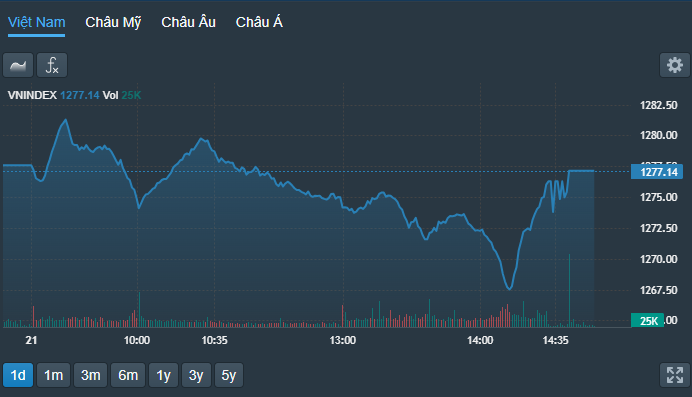Open the chart type selector icon
This screenshot has width=692, height=397.
click(x=18, y=65)
